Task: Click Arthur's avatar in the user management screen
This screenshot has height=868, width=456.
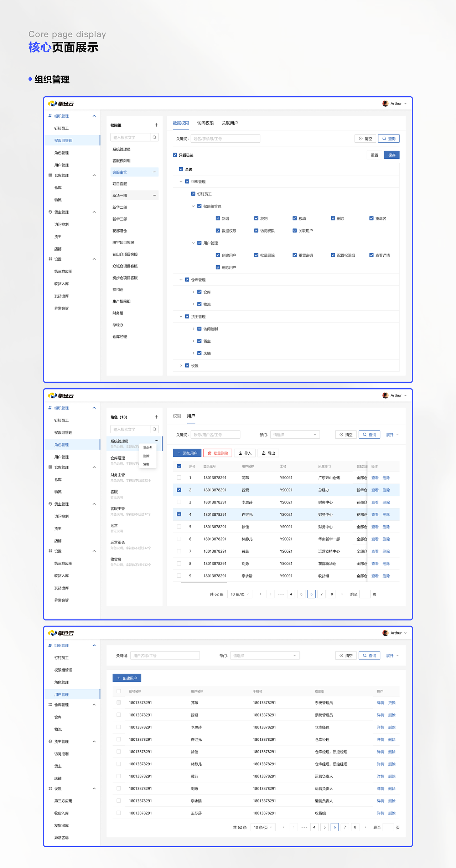Action: point(385,633)
